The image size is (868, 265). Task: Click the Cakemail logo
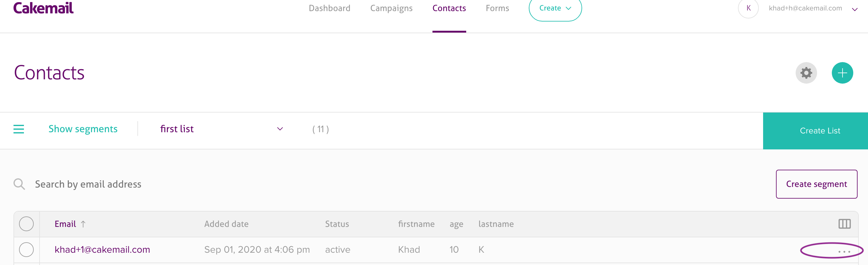click(x=44, y=8)
